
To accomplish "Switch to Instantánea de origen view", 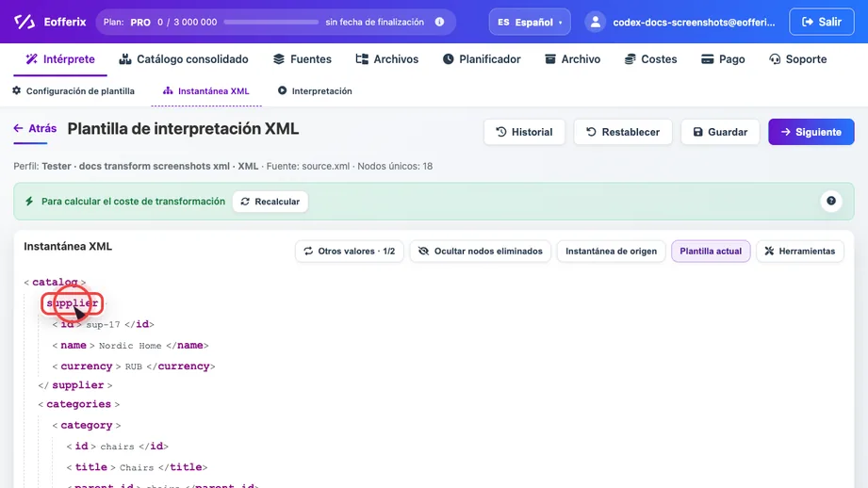I will pos(611,252).
